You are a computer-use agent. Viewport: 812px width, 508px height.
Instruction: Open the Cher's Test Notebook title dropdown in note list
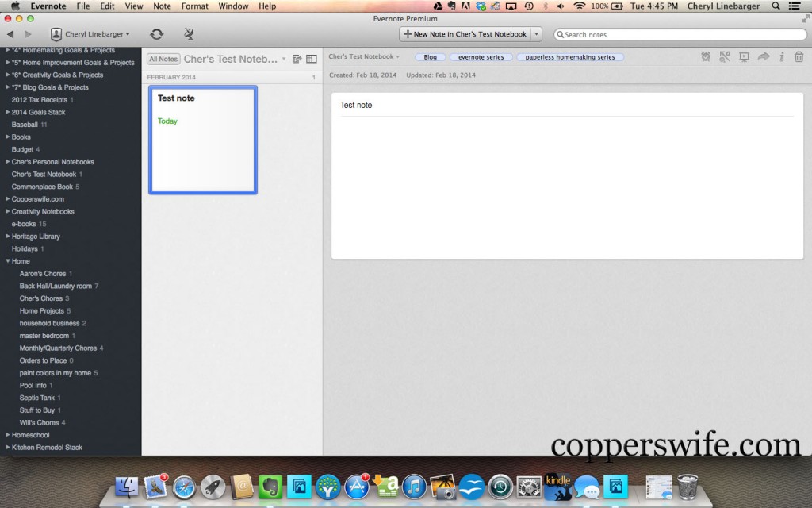(284, 59)
